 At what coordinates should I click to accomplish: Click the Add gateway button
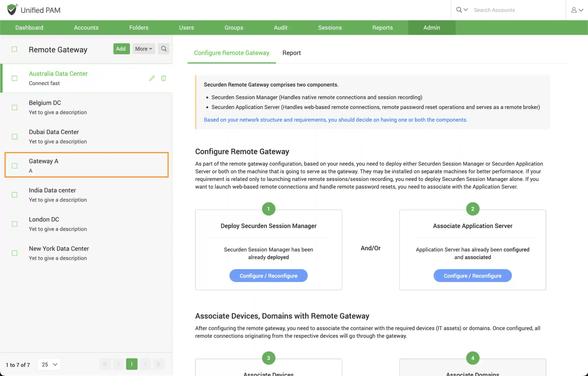(x=121, y=49)
